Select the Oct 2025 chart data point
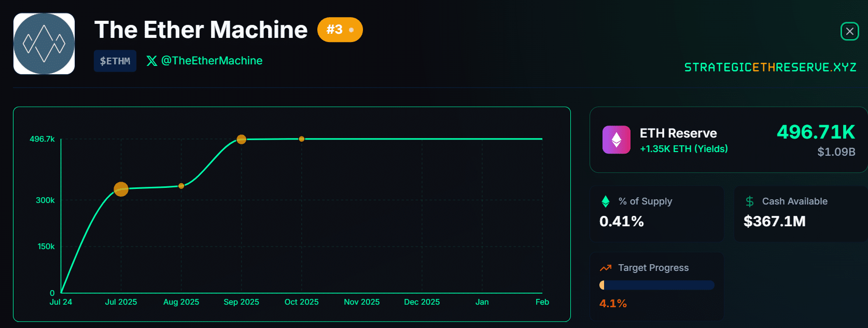The height and width of the screenshot is (328, 868). (301, 139)
